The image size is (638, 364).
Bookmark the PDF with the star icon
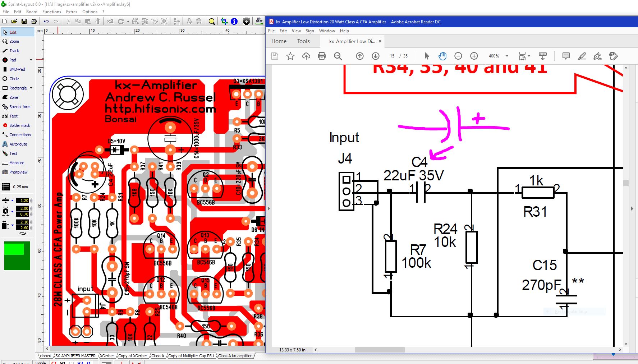coord(290,56)
